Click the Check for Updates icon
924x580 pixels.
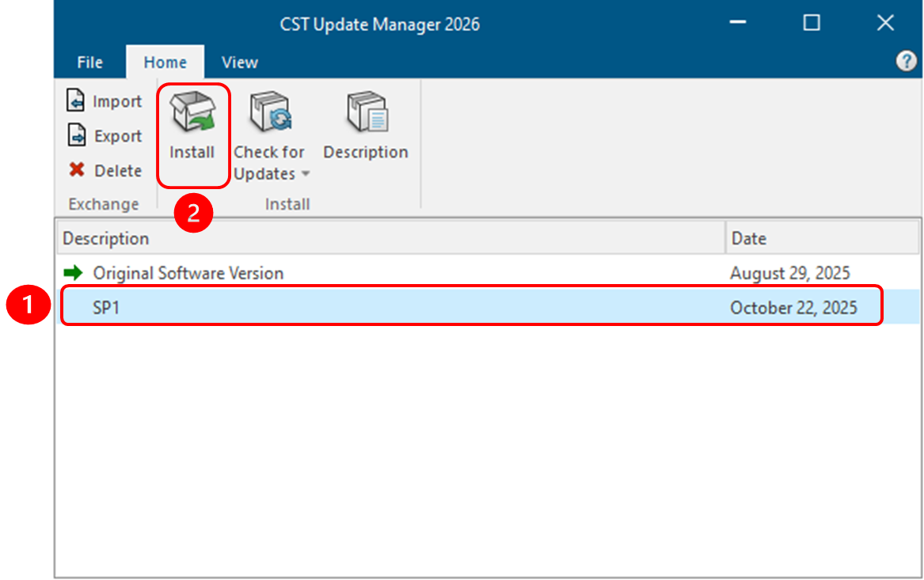tap(270, 112)
